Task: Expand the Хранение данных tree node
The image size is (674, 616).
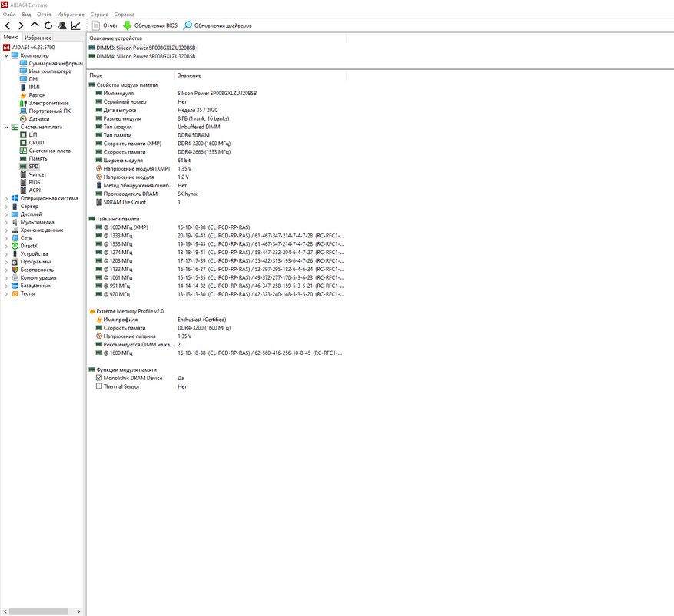Action: (x=6, y=230)
